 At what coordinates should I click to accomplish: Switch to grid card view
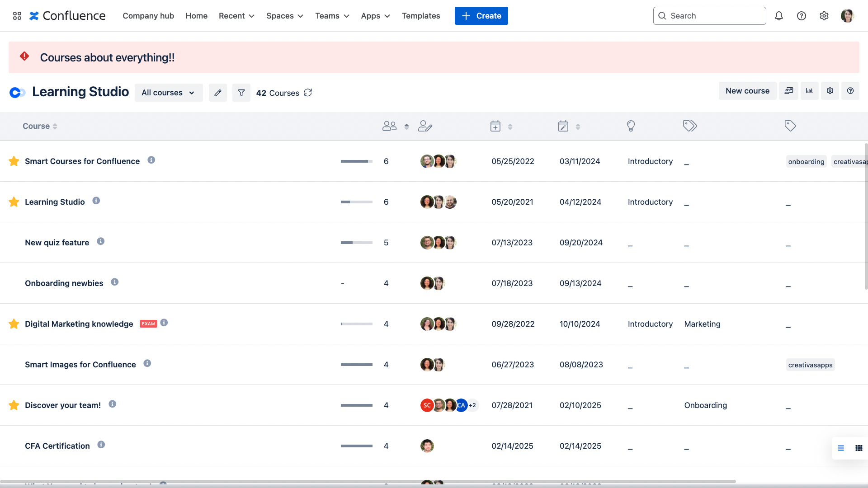859,448
